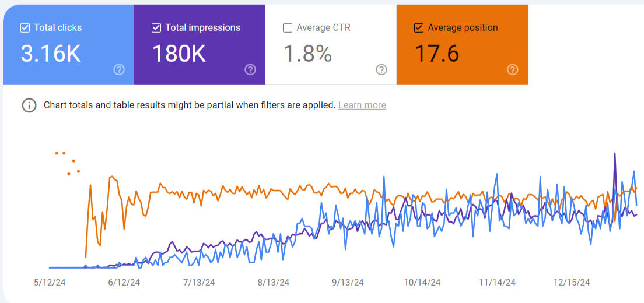Click the 3.16K total clicks value

coord(51,54)
